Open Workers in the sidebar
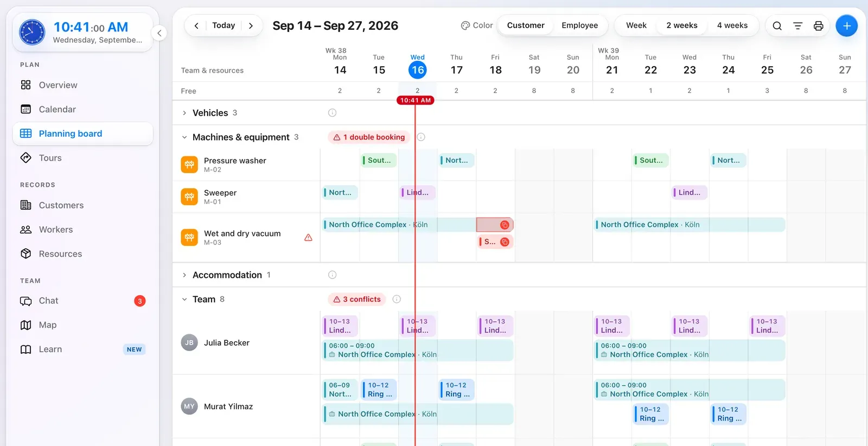 click(82, 230)
